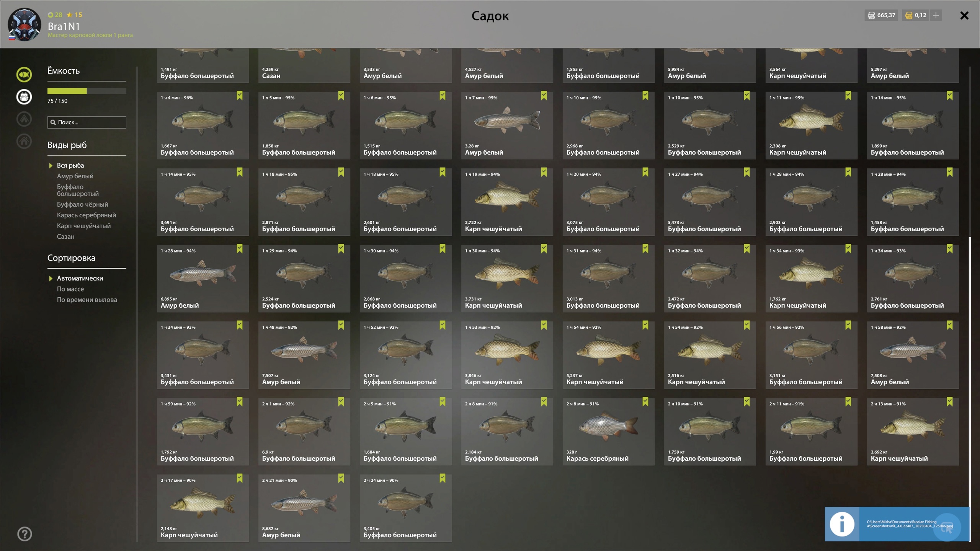980x551 pixels.
Task: Select Автоматически sorting option
Action: 80,278
